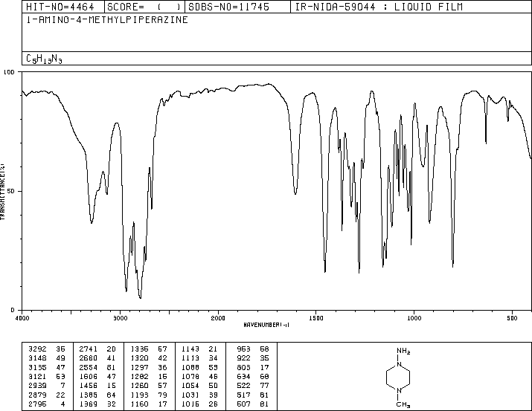This screenshot has height=411, width=532.
Task: Click peak table entry 1078
Action: (190, 376)
